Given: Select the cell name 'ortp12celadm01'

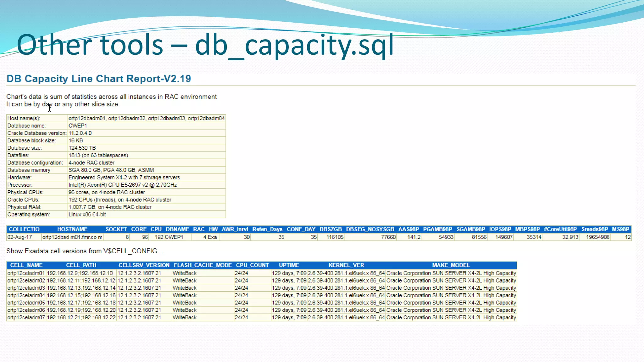Looking at the screenshot, I should click(x=26, y=273).
